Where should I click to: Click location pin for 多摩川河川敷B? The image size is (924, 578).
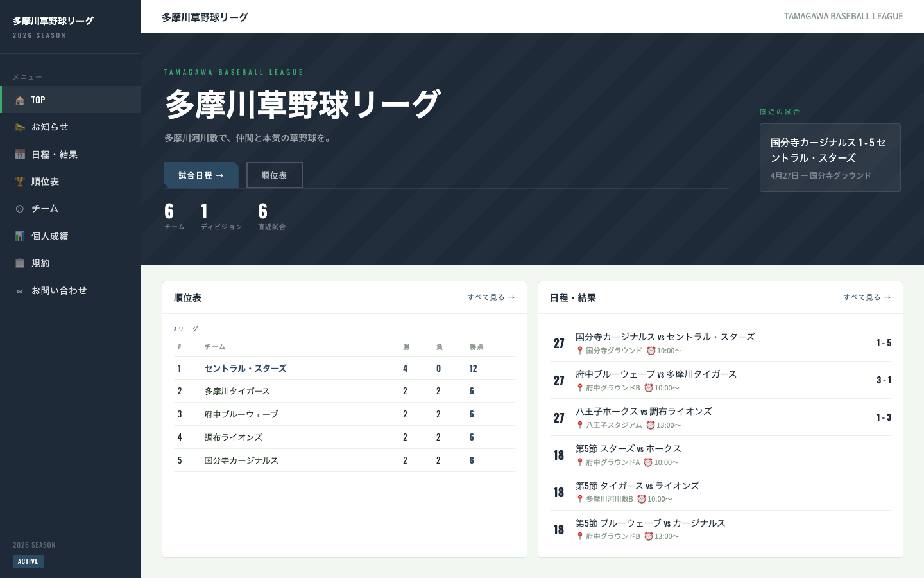(x=579, y=499)
